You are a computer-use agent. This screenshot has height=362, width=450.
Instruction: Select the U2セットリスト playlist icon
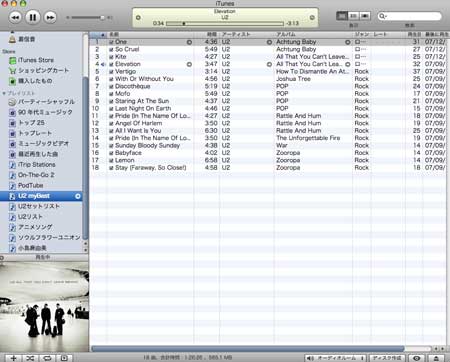click(x=12, y=207)
